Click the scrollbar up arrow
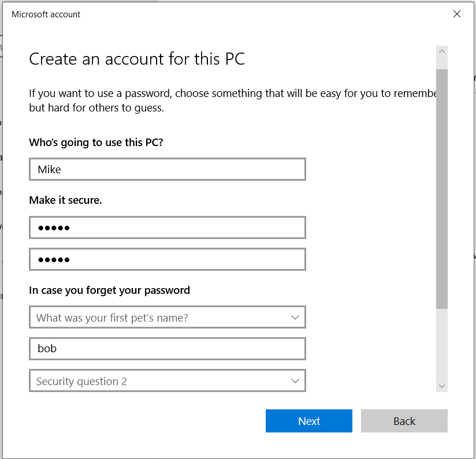 [x=442, y=52]
